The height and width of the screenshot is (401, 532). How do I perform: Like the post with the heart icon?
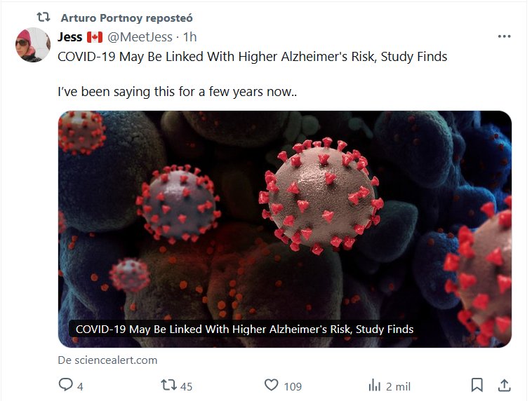click(271, 385)
